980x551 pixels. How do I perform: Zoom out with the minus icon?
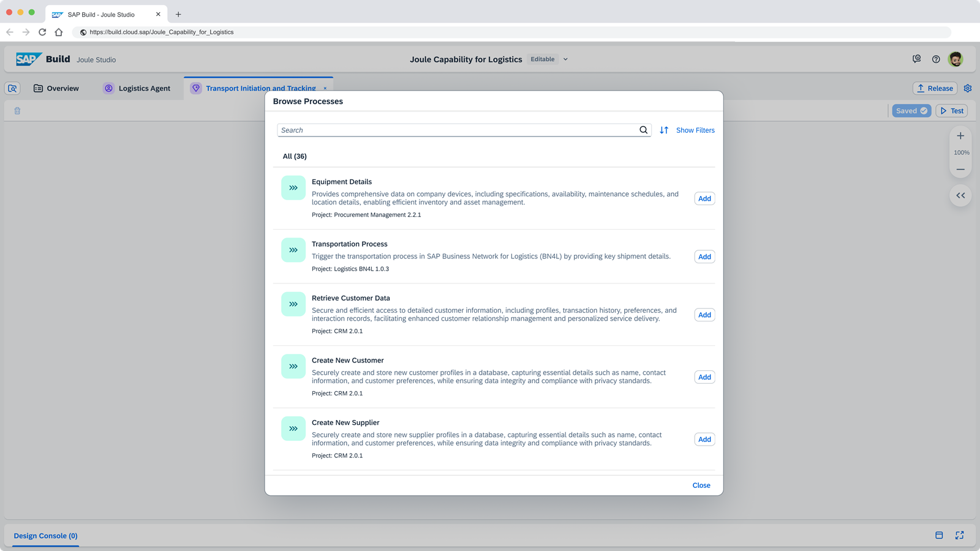tap(960, 169)
